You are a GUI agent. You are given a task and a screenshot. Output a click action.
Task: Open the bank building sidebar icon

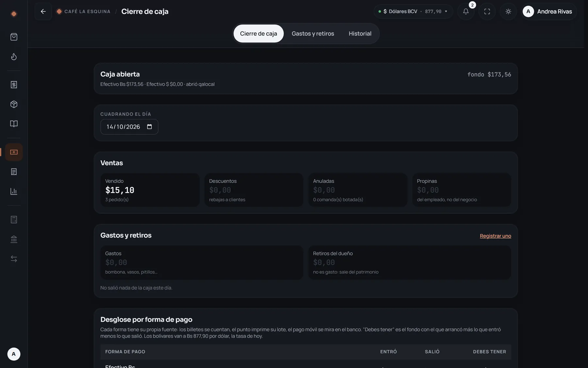[x=14, y=239]
